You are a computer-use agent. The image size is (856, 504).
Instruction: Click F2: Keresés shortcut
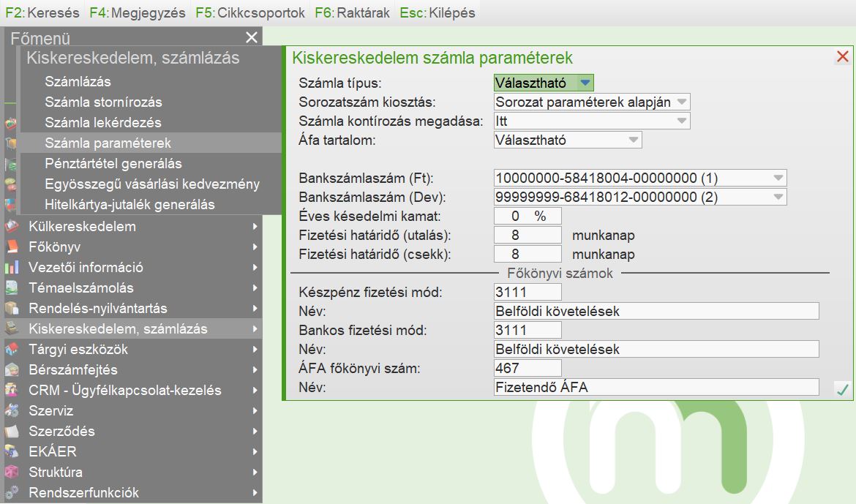click(42, 12)
